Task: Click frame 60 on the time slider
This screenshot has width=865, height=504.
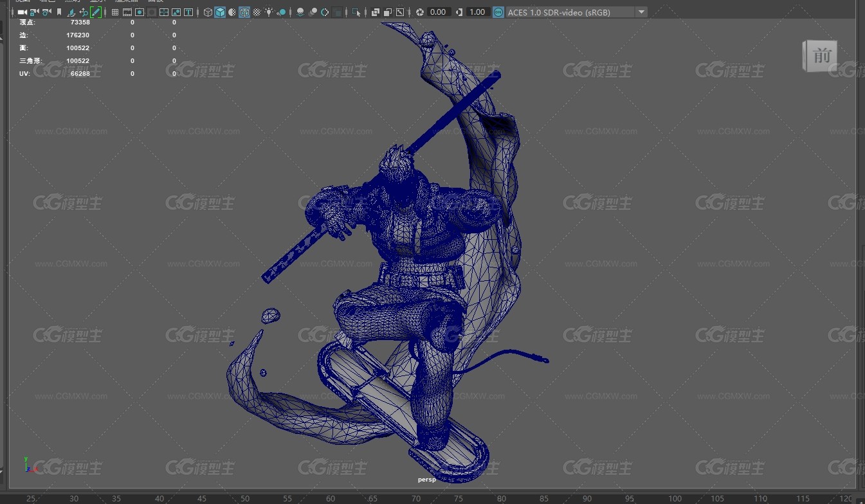Action: click(x=331, y=498)
